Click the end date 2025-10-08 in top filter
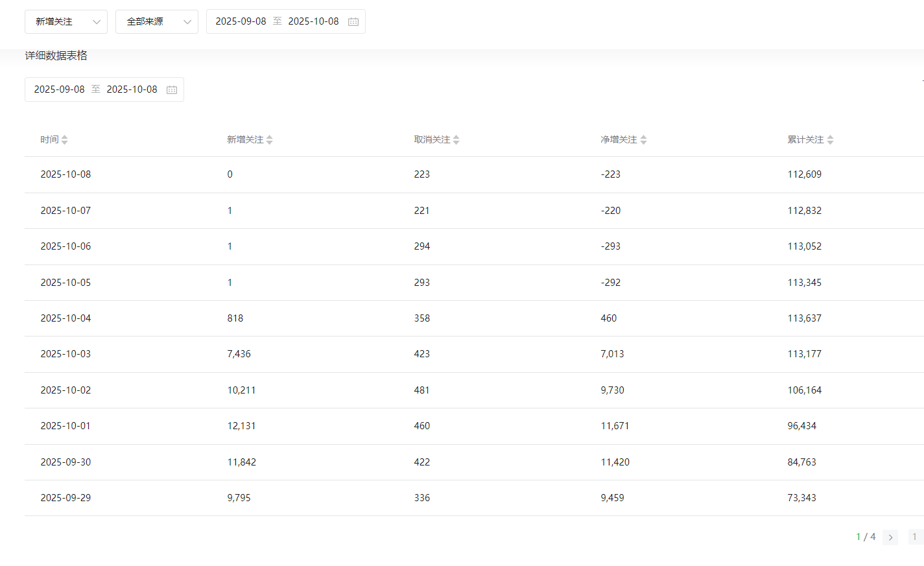The height and width of the screenshot is (566, 924). click(x=313, y=21)
